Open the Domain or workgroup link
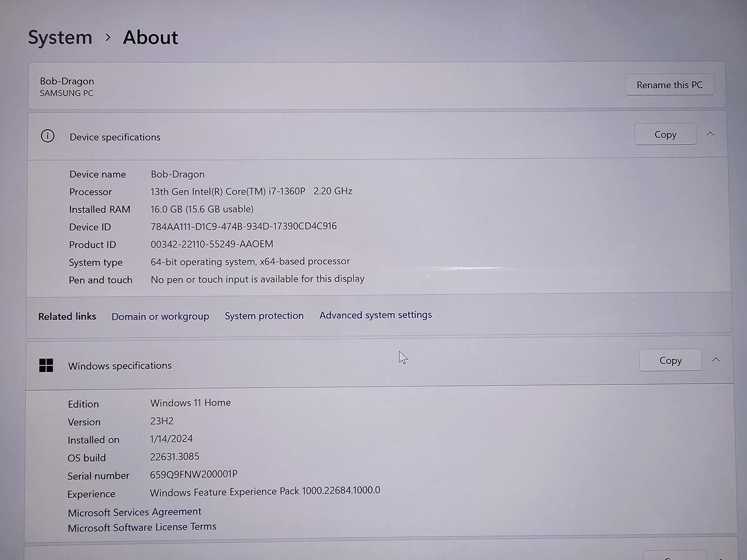Screen dimensions: 747x560 [160, 316]
